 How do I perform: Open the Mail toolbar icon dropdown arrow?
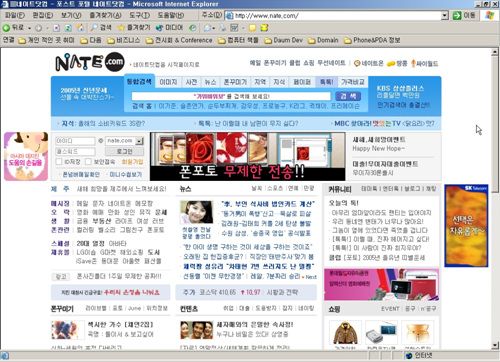(x=214, y=28)
